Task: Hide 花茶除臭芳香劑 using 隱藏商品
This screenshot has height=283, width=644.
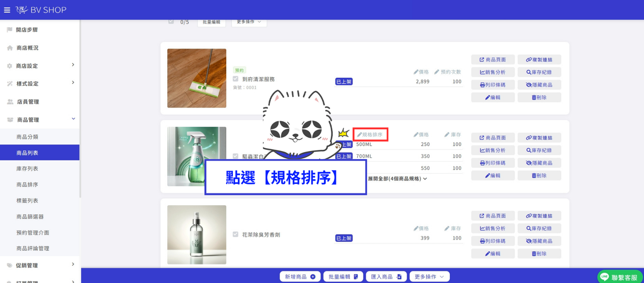Action: coord(539,241)
